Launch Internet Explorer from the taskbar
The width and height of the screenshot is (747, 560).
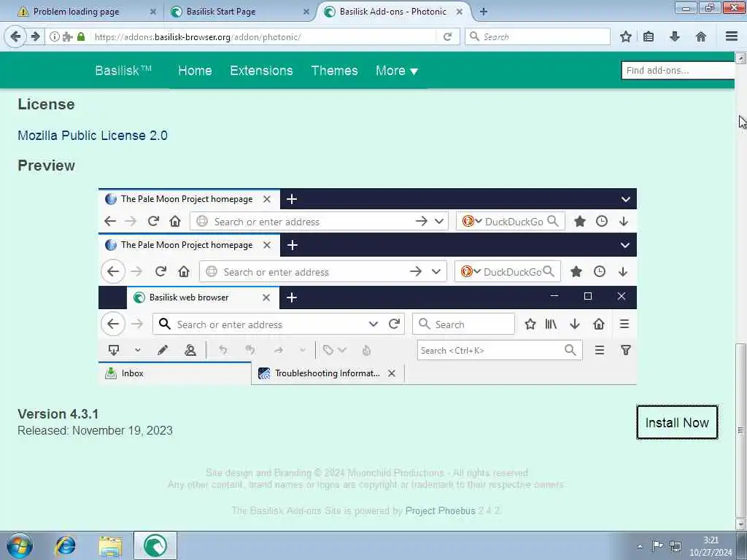pyautogui.click(x=65, y=545)
